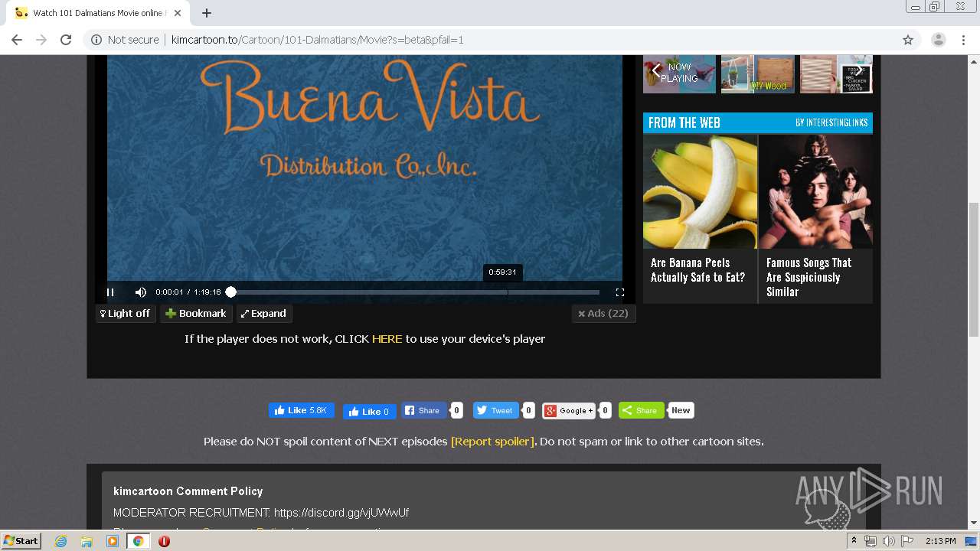The height and width of the screenshot is (551, 980).
Task: Click the address bar URL
Action: (x=317, y=40)
